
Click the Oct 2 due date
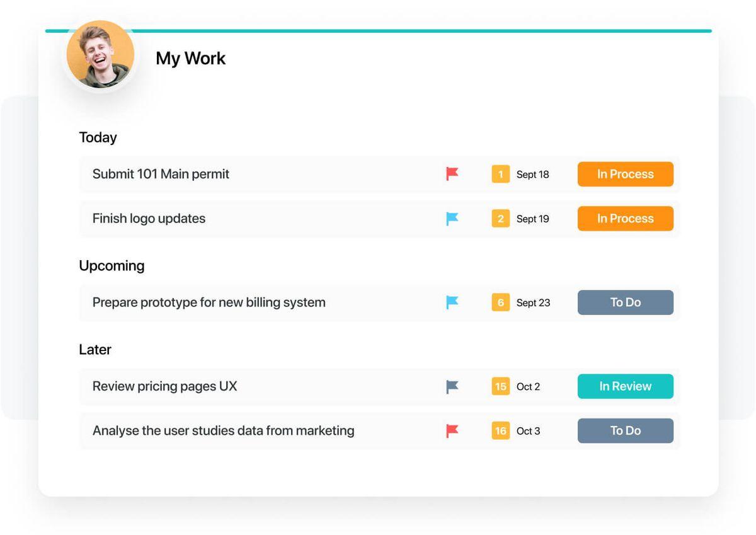[529, 387]
